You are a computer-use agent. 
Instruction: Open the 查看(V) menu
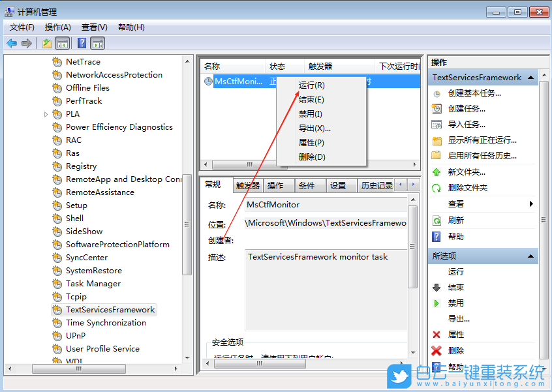[x=93, y=27]
